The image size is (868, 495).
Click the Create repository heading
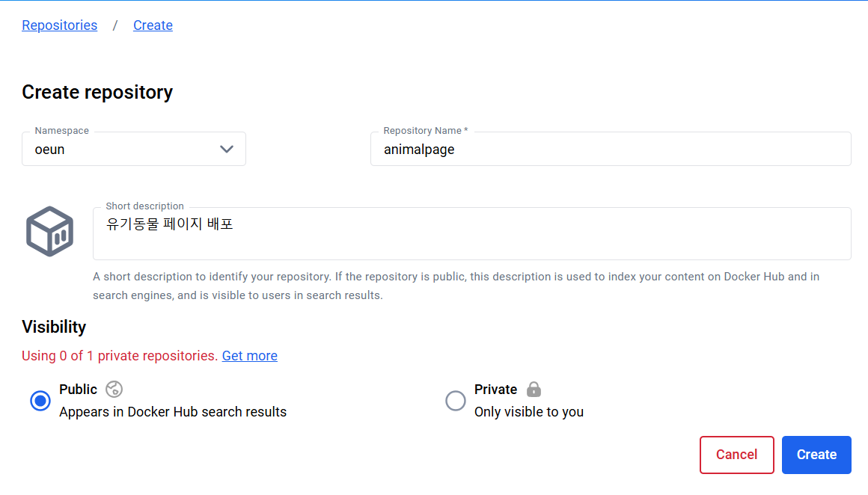pyautogui.click(x=97, y=93)
